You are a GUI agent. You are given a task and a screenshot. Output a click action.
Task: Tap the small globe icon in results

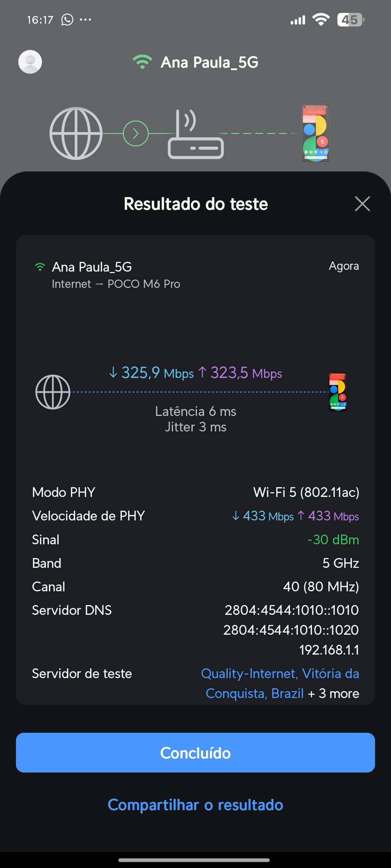coord(53,392)
